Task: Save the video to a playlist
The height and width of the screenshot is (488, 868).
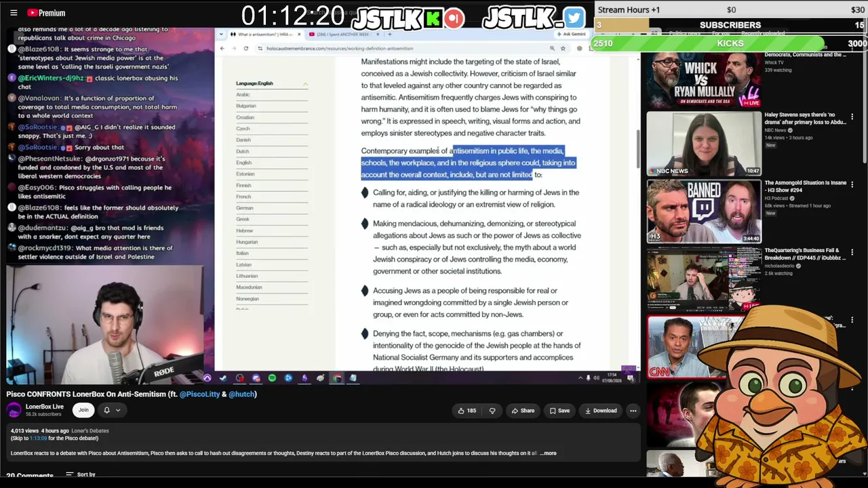Action: coord(559,411)
